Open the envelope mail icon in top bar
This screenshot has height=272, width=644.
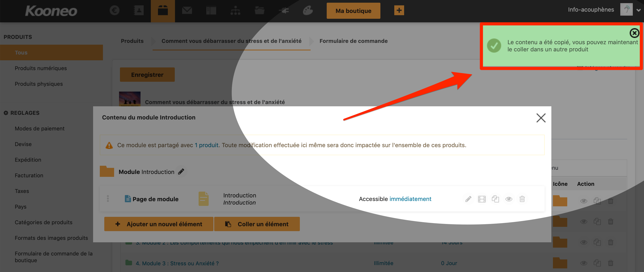[x=187, y=10]
